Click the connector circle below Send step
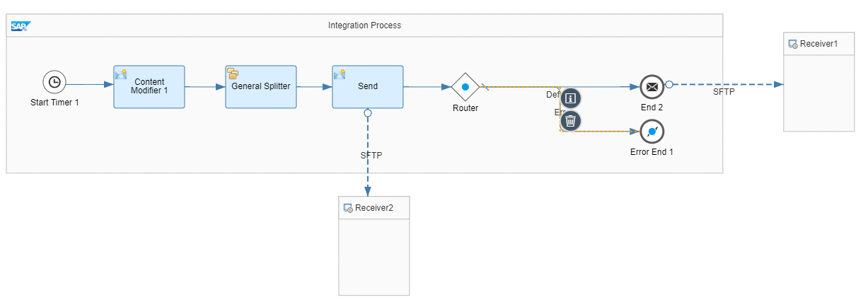This screenshot has height=307, width=868. point(368,112)
